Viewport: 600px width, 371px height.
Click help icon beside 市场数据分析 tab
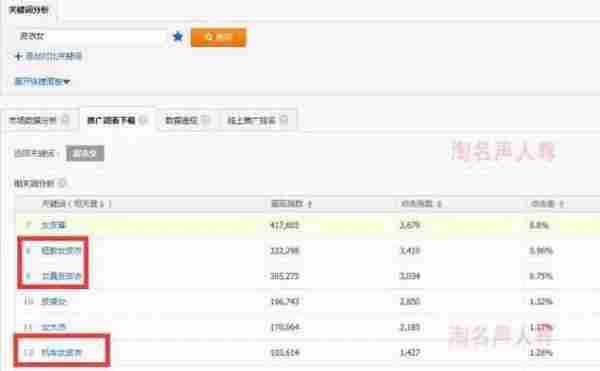coord(65,120)
